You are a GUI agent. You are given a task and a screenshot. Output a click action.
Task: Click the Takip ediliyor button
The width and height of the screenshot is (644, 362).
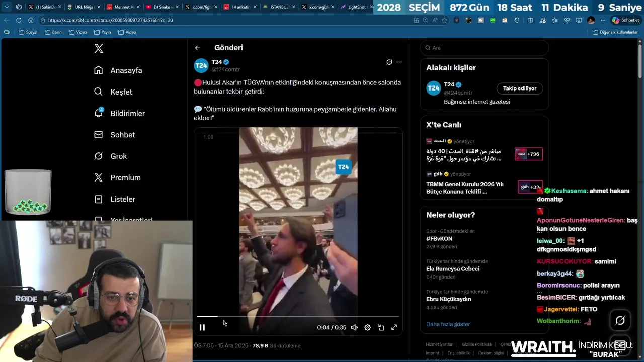[520, 88]
